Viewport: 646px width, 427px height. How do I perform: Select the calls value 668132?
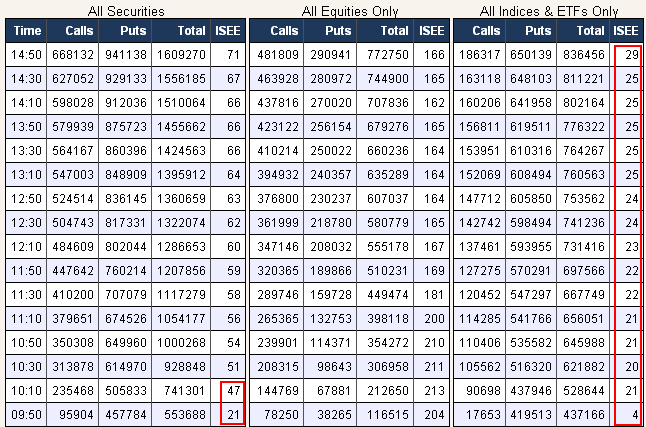pyautogui.click(x=73, y=54)
